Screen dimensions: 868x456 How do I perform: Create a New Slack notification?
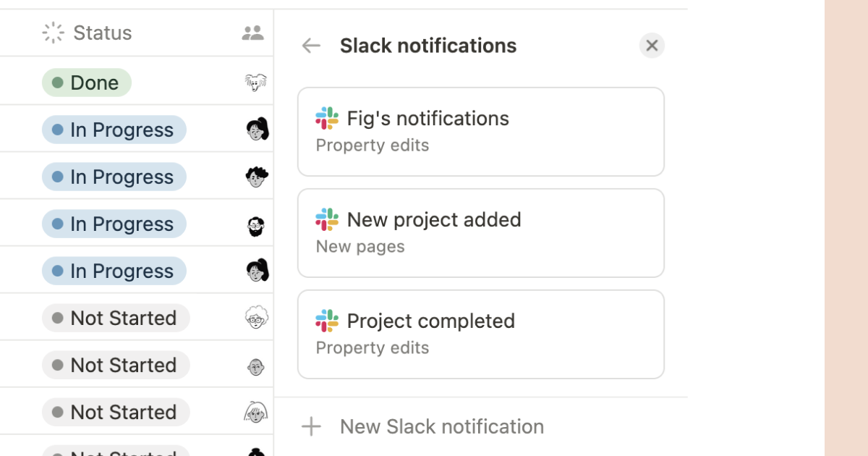pyautogui.click(x=441, y=426)
